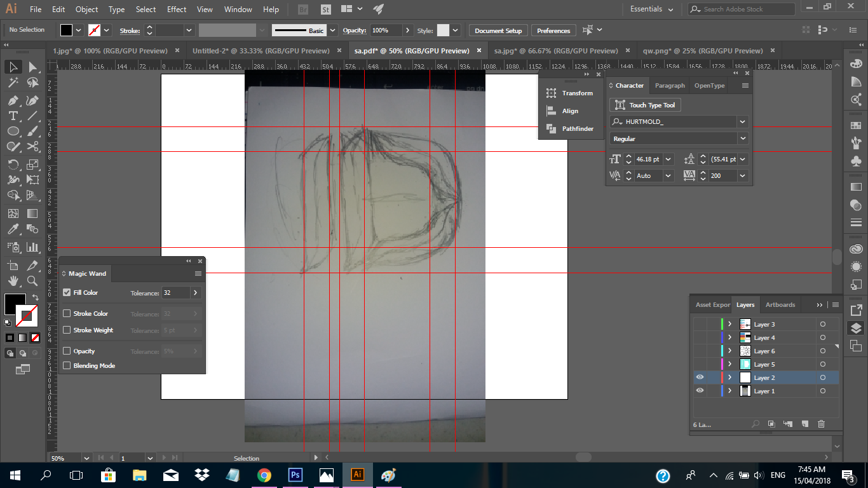Hide Layer 2 using eye icon
Image resolution: width=868 pixels, height=488 pixels.
[700, 377]
